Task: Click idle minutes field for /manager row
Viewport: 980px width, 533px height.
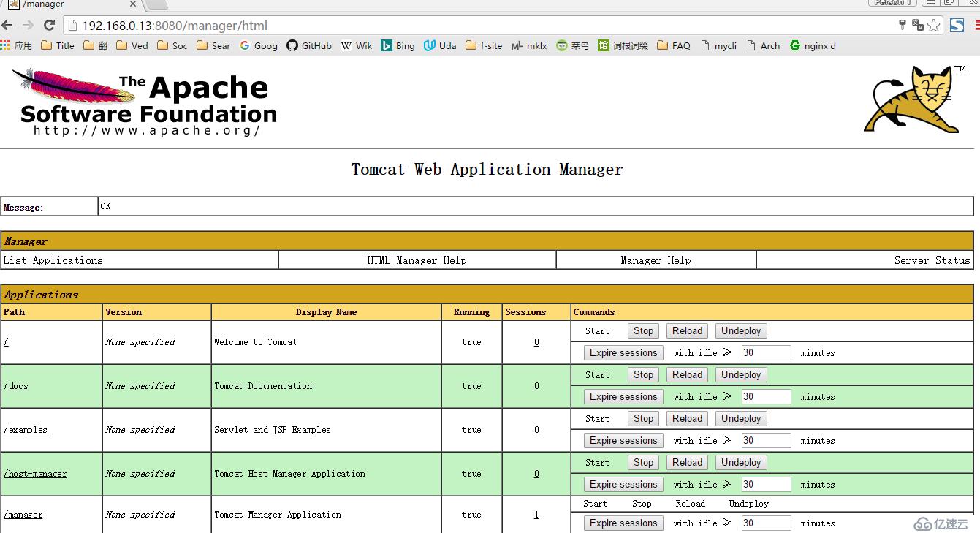Action: (x=766, y=523)
